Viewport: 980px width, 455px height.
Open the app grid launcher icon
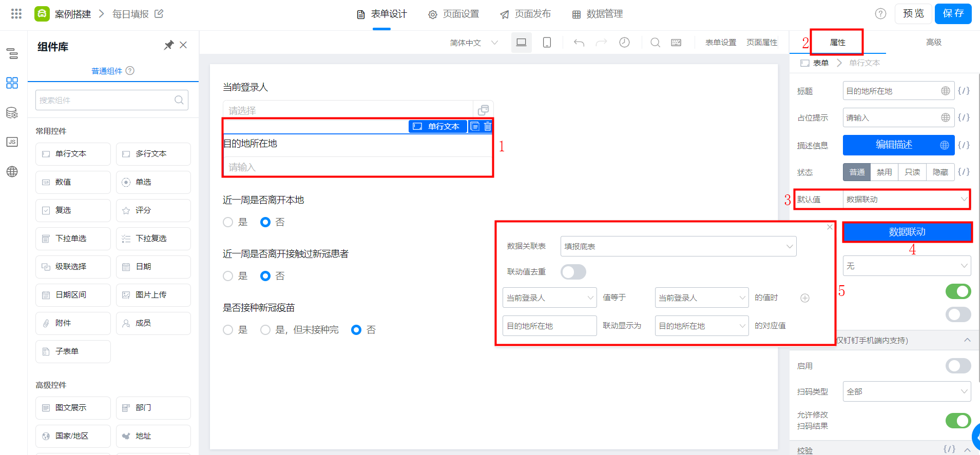pos(16,14)
